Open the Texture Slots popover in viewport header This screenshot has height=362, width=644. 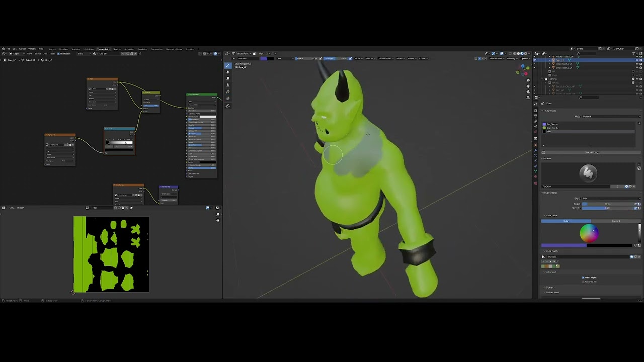[x=497, y=58]
